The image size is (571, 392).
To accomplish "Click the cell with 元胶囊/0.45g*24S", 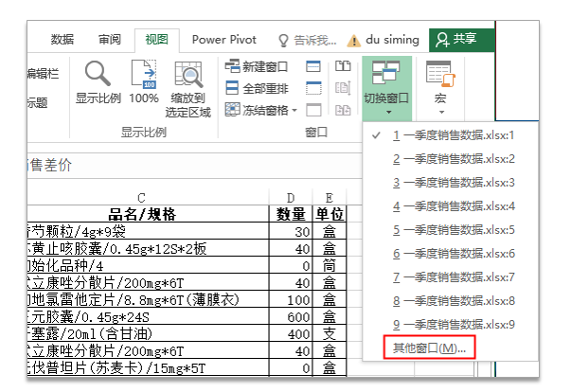I will [149, 316].
